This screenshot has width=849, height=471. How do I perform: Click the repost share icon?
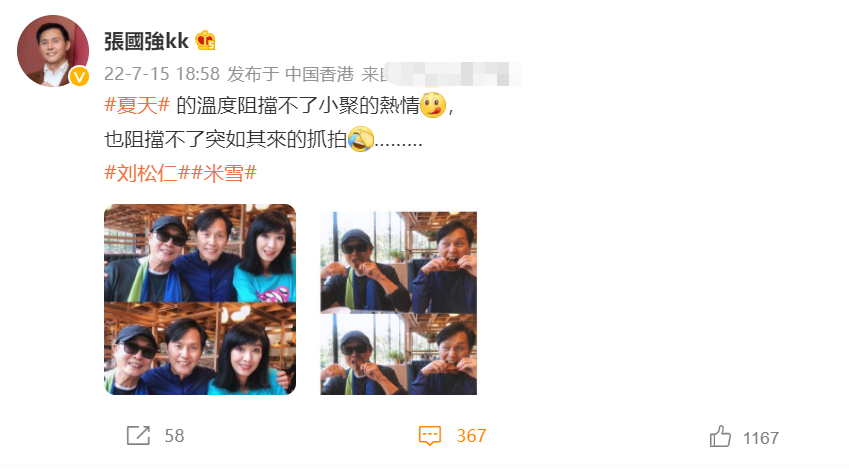[x=138, y=435]
